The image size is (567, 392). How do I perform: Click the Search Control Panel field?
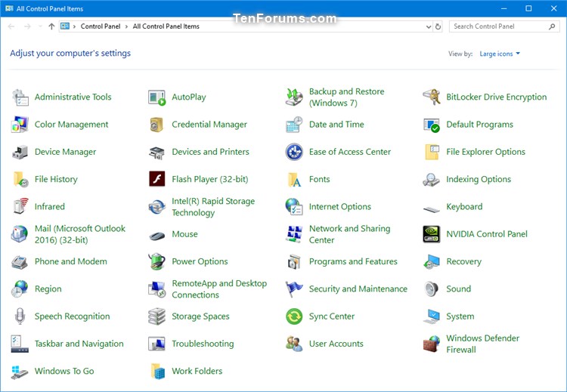(504, 26)
